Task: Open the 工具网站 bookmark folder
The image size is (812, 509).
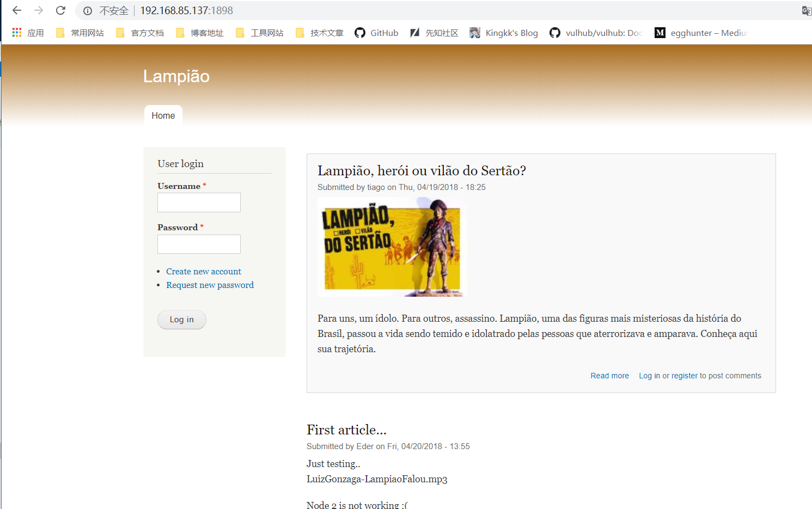Action: pyautogui.click(x=260, y=33)
